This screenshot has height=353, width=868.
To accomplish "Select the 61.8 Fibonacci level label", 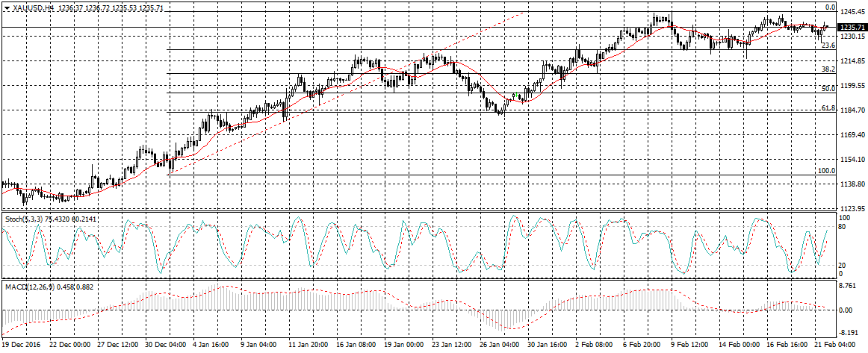I will click(828, 108).
